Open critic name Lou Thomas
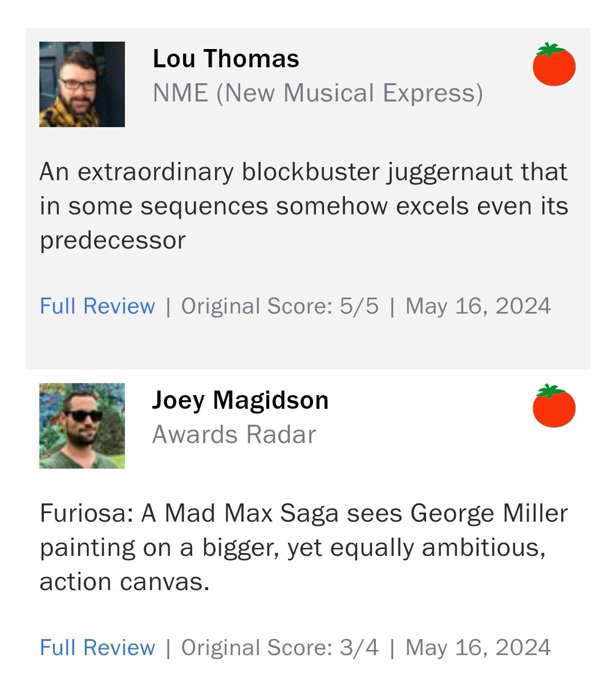 [x=226, y=59]
